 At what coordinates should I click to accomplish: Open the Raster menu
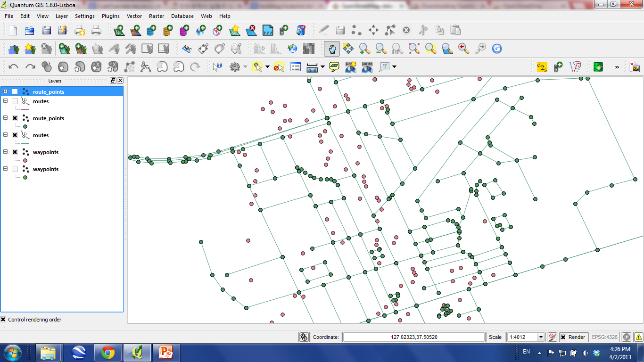point(157,16)
